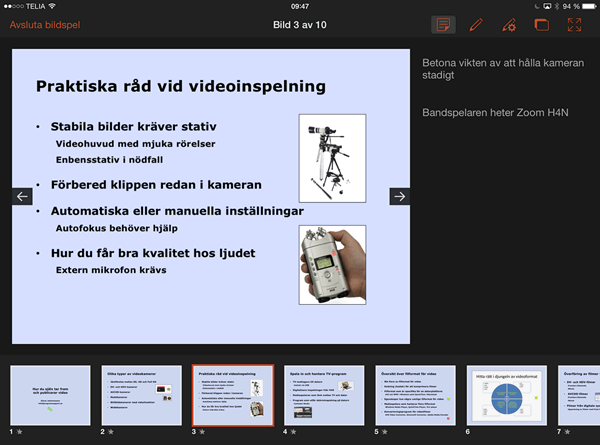Tap the blank screen icon

coord(541,25)
